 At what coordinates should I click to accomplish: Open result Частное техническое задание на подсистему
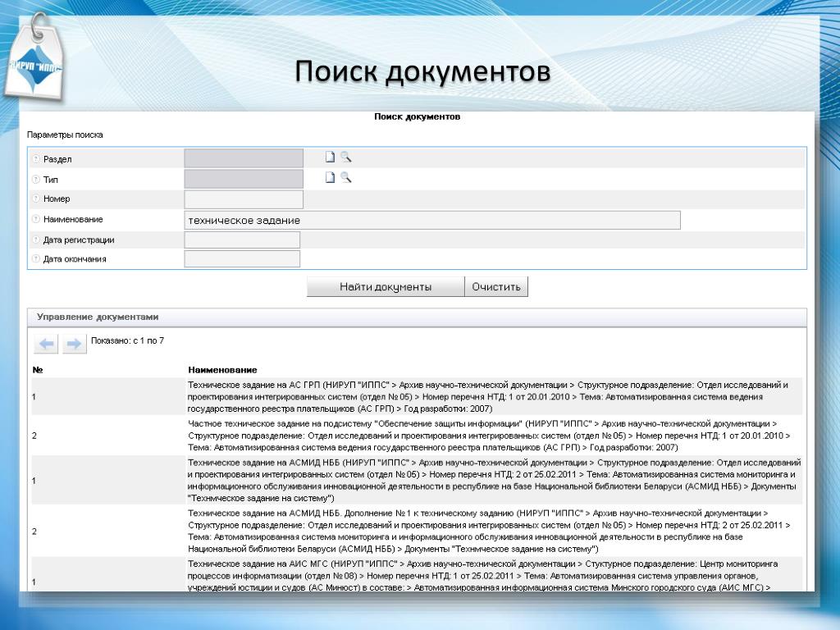tap(489, 436)
